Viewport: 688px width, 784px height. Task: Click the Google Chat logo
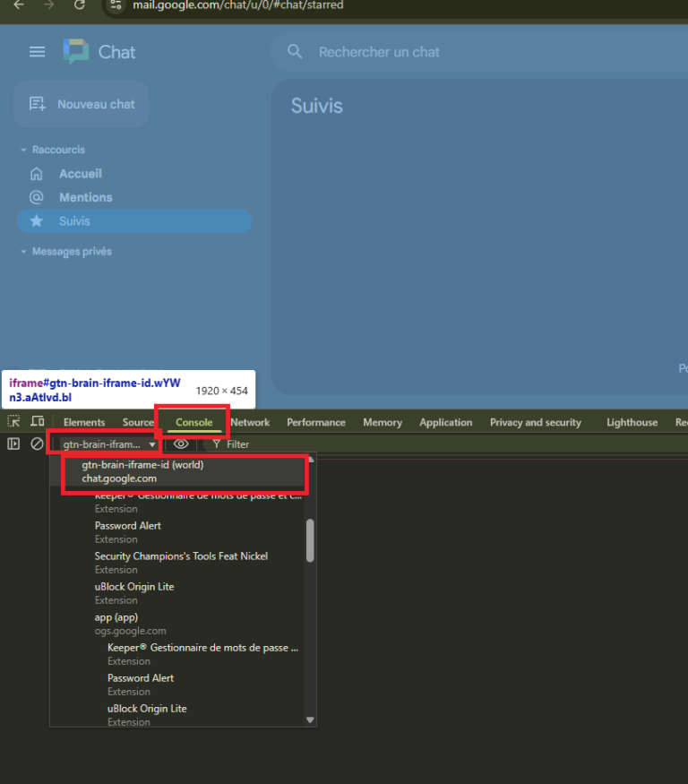pos(76,51)
